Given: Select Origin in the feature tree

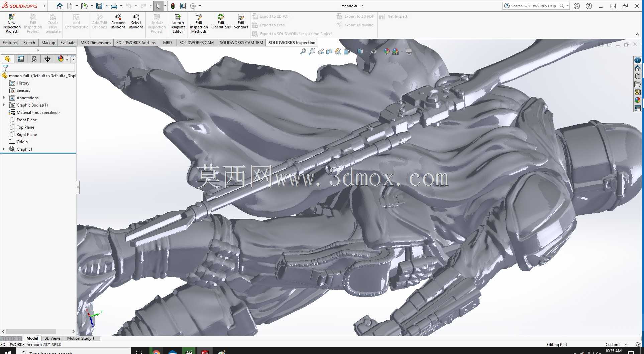Looking at the screenshot, I should tap(22, 142).
